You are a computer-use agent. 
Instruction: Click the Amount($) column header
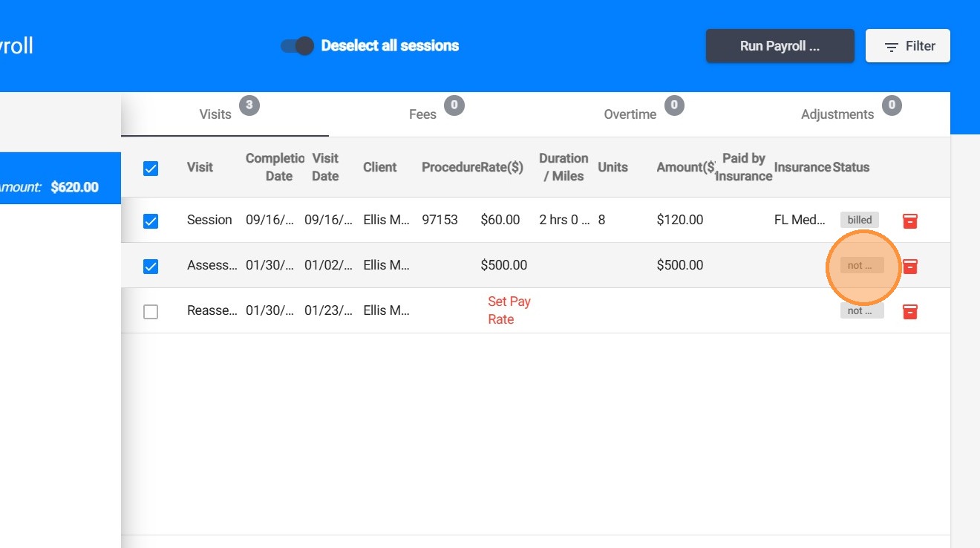pyautogui.click(x=685, y=167)
